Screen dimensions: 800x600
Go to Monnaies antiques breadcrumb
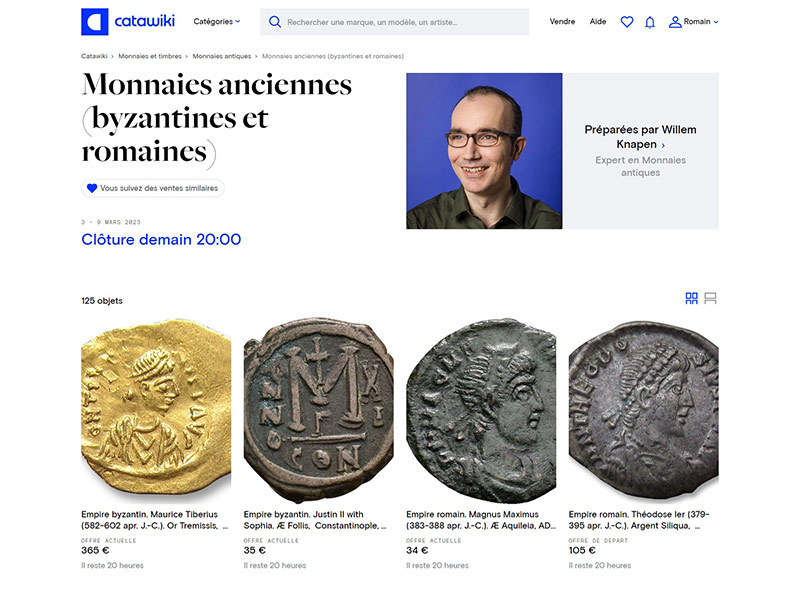coord(221,56)
